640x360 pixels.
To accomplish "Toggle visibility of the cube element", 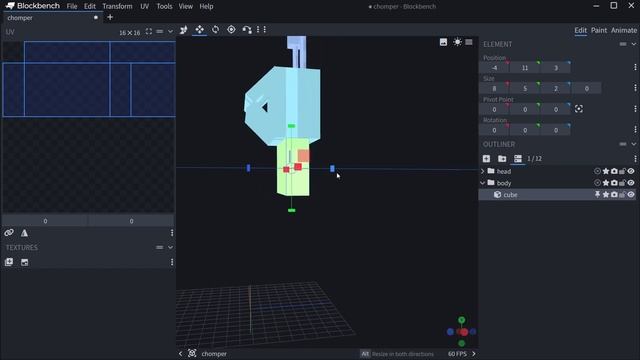I will [x=631, y=195].
